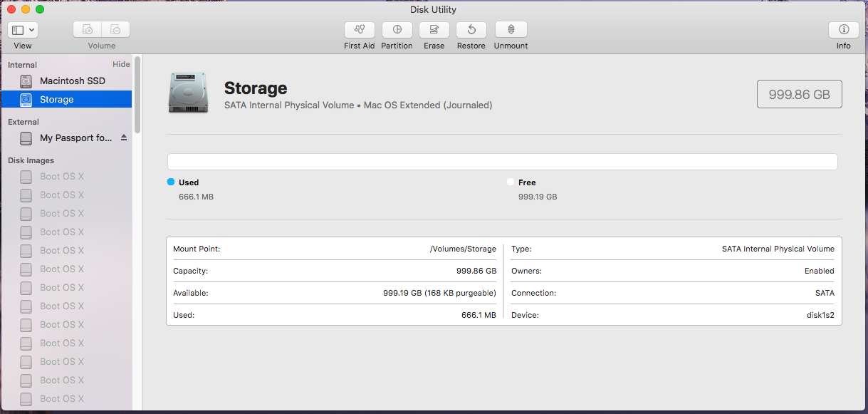Click the Storage volume title
868x414 pixels.
(x=256, y=88)
